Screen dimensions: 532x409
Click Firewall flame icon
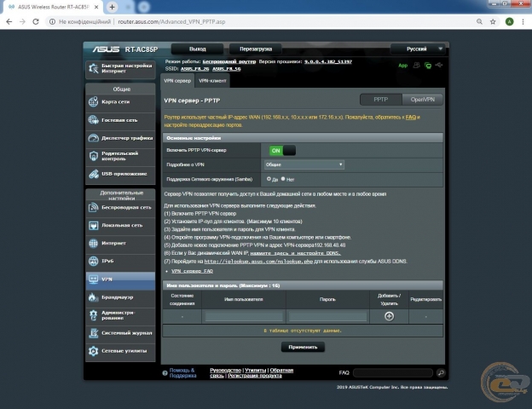(x=93, y=297)
